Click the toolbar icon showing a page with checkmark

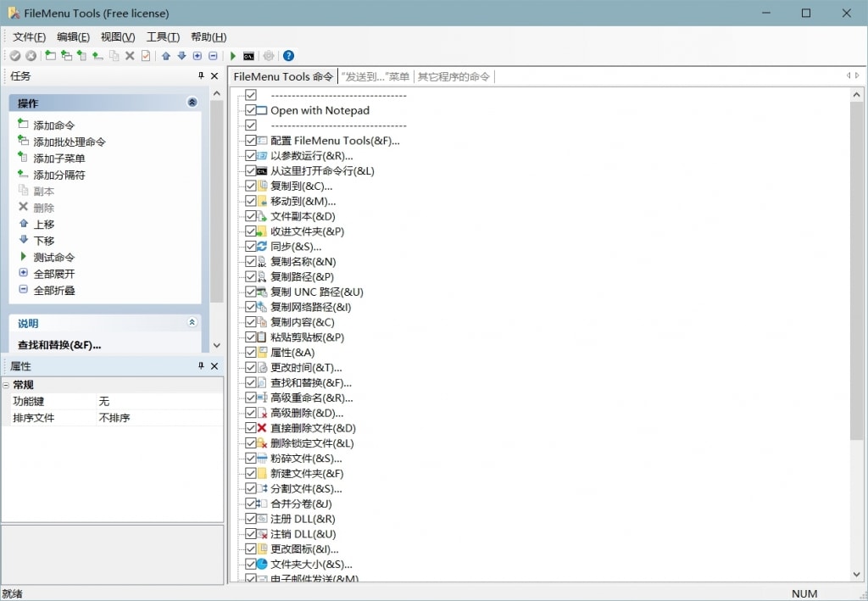[x=146, y=56]
